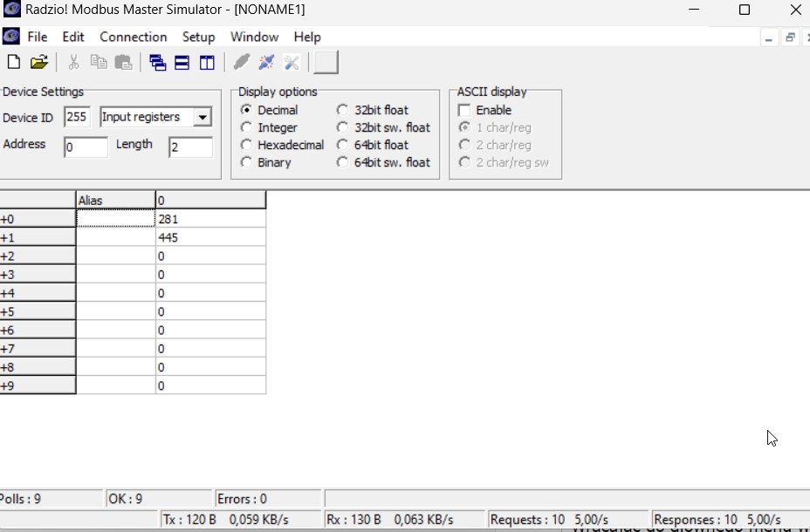Click the Disconnect toolbar icon
Image resolution: width=810 pixels, height=532 pixels.
[x=267, y=62]
